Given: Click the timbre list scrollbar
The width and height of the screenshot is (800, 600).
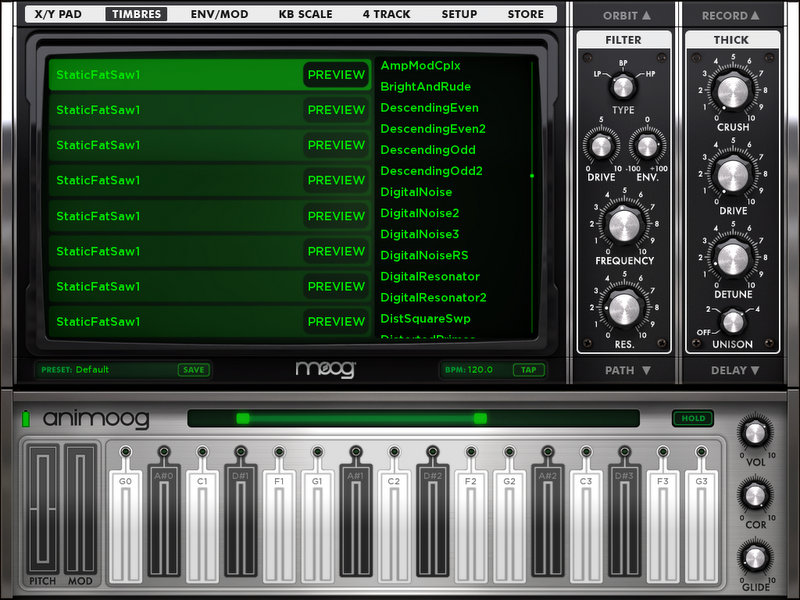Looking at the screenshot, I should [x=532, y=196].
